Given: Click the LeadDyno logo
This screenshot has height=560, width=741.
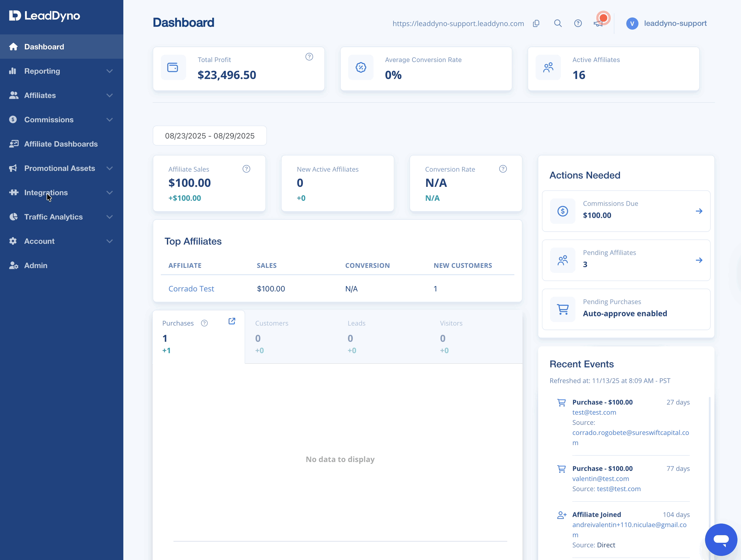Looking at the screenshot, I should tap(45, 16).
